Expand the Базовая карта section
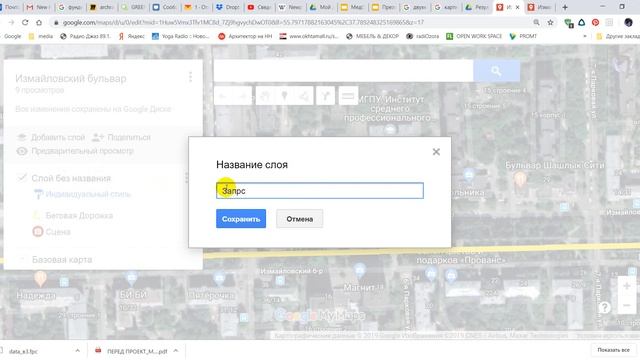The image size is (640, 360). (22, 259)
